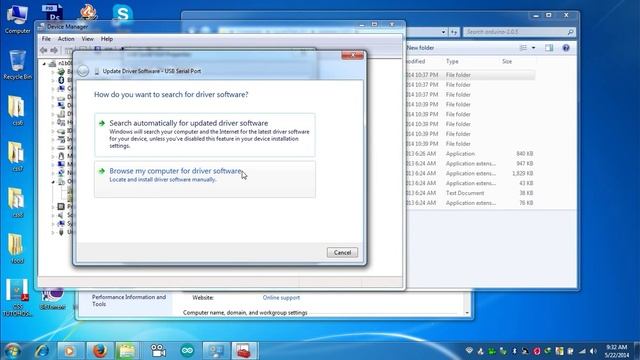The image size is (640, 360).
Task: Select the row with size 947 KB
Action: 470,163
